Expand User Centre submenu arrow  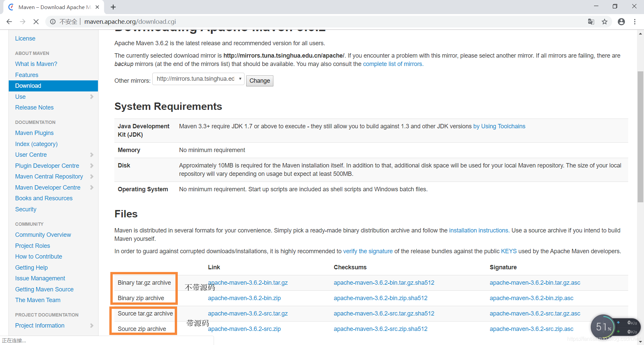(x=92, y=155)
